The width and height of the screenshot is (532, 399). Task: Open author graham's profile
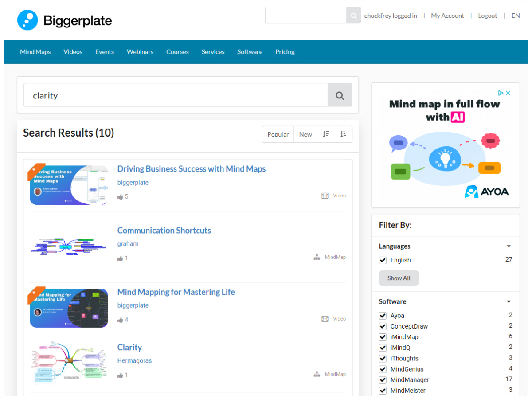[x=128, y=244]
